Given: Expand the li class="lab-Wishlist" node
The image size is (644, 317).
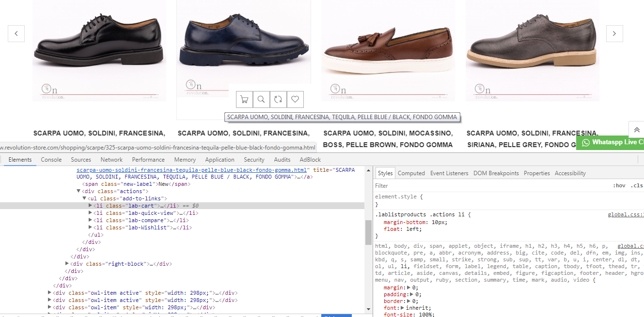Looking at the screenshot, I should 90,227.
